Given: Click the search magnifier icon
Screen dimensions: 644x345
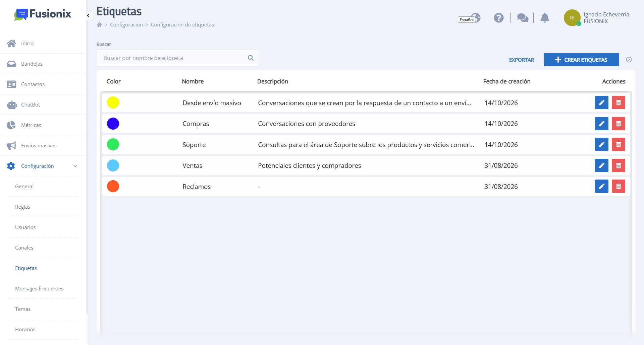Looking at the screenshot, I should pos(251,58).
